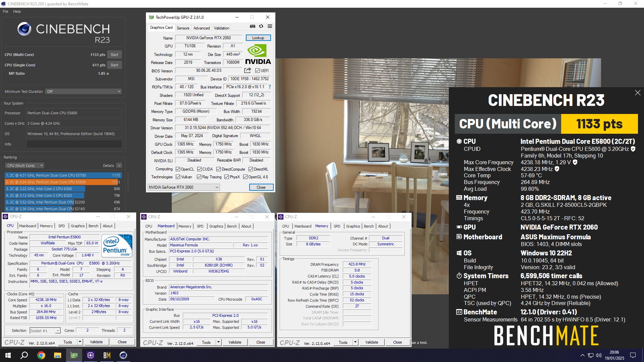Screen dimensions: 644x362
Task: Click the NVIDIA logo in GPU-Z
Action: point(258,55)
